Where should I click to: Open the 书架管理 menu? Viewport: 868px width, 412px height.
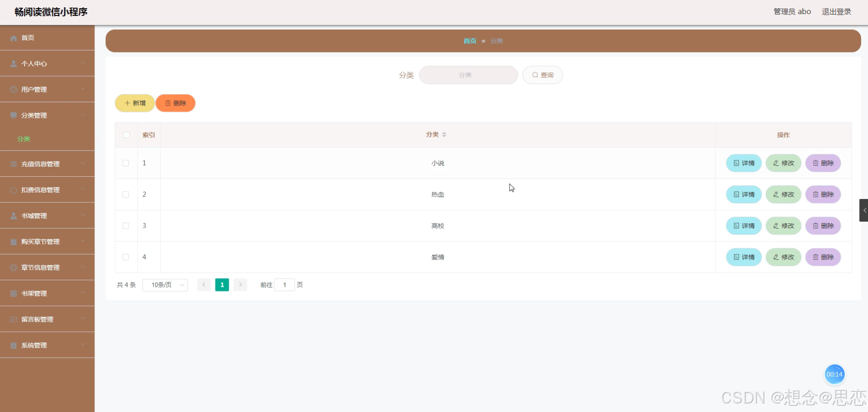pyautogui.click(x=47, y=293)
